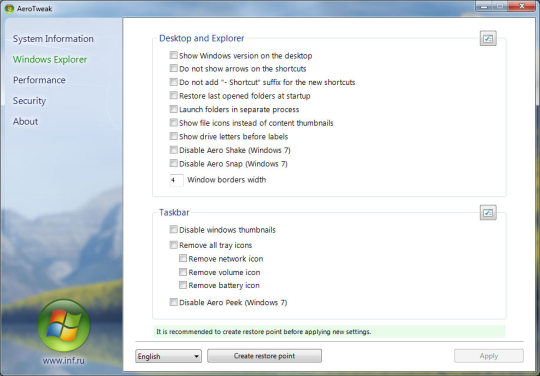The image size is (540, 376).
Task: Open System Information section
Action: 53,39
